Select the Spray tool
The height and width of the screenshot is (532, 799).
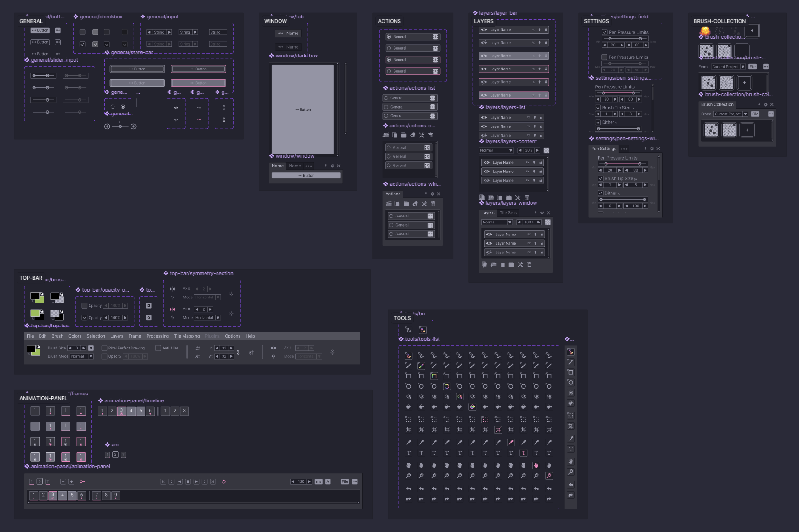(x=571, y=393)
